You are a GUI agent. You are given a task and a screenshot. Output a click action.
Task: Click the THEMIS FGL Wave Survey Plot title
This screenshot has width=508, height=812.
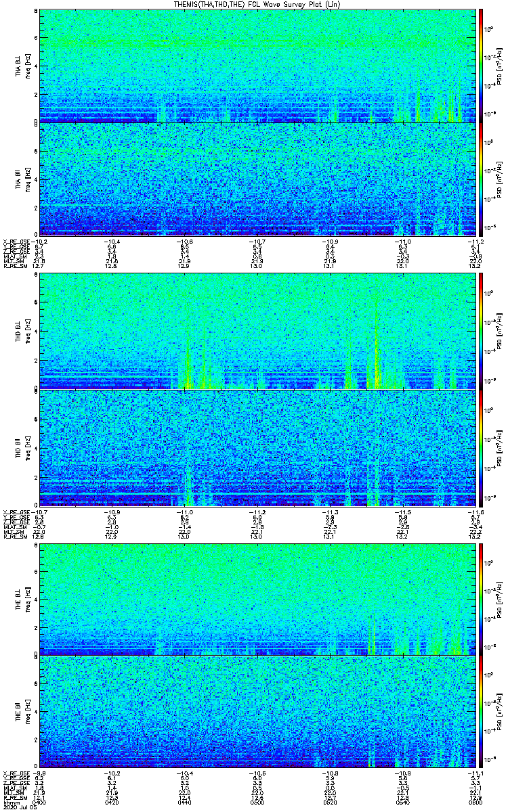pyautogui.click(x=257, y=4)
